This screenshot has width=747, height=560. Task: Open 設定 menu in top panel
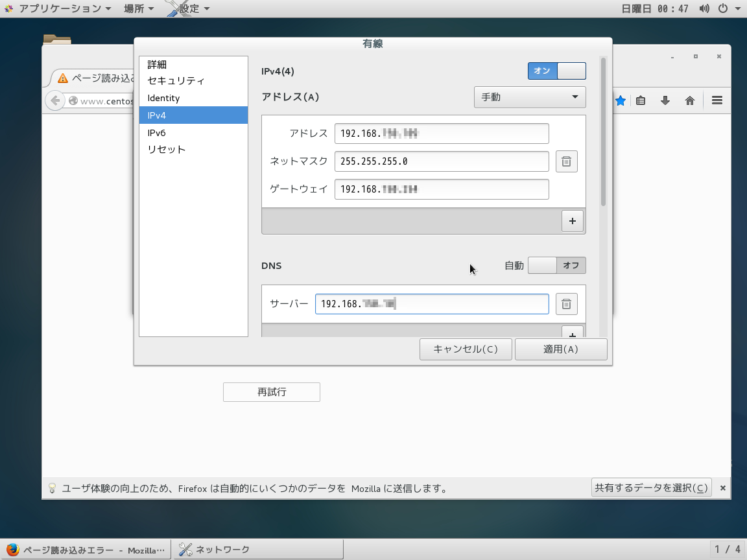click(x=189, y=8)
